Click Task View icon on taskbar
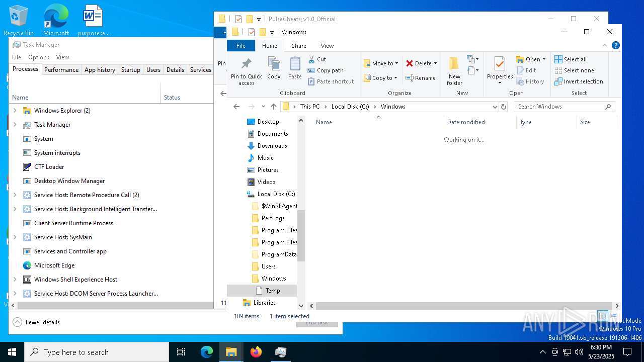Image resolution: width=644 pixels, height=362 pixels. click(x=181, y=352)
